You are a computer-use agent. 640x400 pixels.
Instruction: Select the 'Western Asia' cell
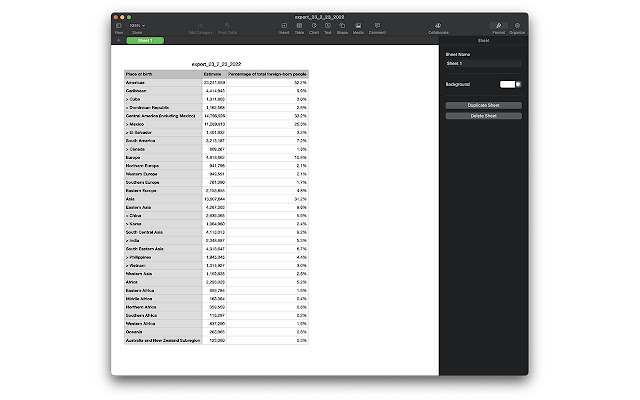(163, 273)
